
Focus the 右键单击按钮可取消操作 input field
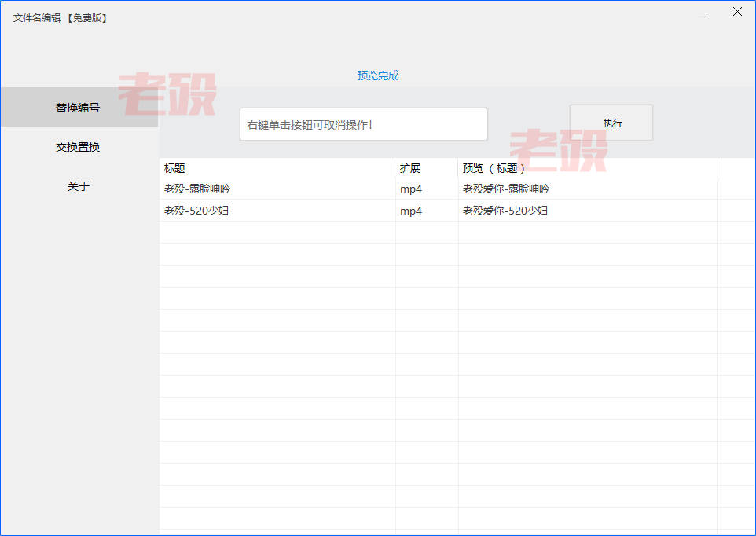[x=364, y=124]
